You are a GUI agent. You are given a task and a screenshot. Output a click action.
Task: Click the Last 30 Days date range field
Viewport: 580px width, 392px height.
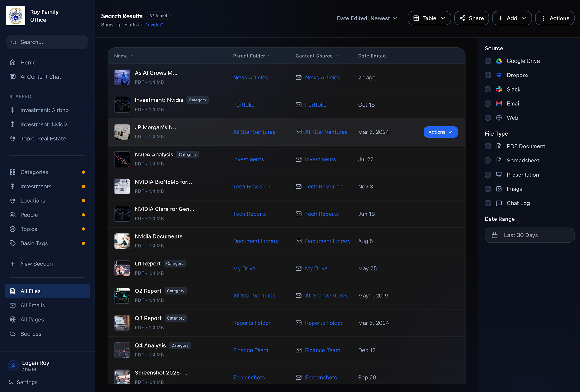click(x=529, y=235)
